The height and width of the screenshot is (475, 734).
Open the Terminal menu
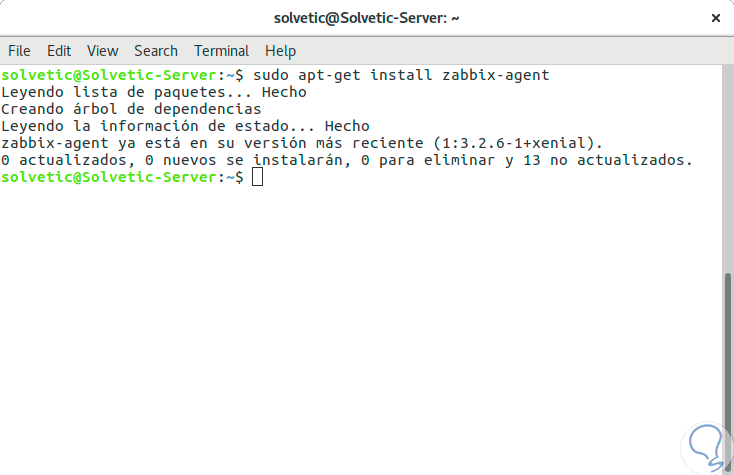[221, 51]
